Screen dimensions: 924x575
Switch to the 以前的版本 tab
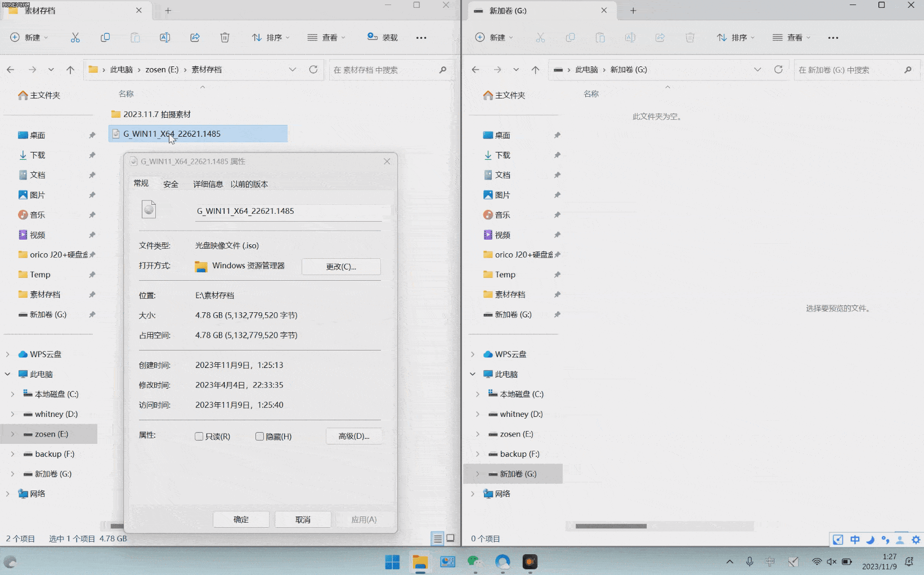(249, 184)
